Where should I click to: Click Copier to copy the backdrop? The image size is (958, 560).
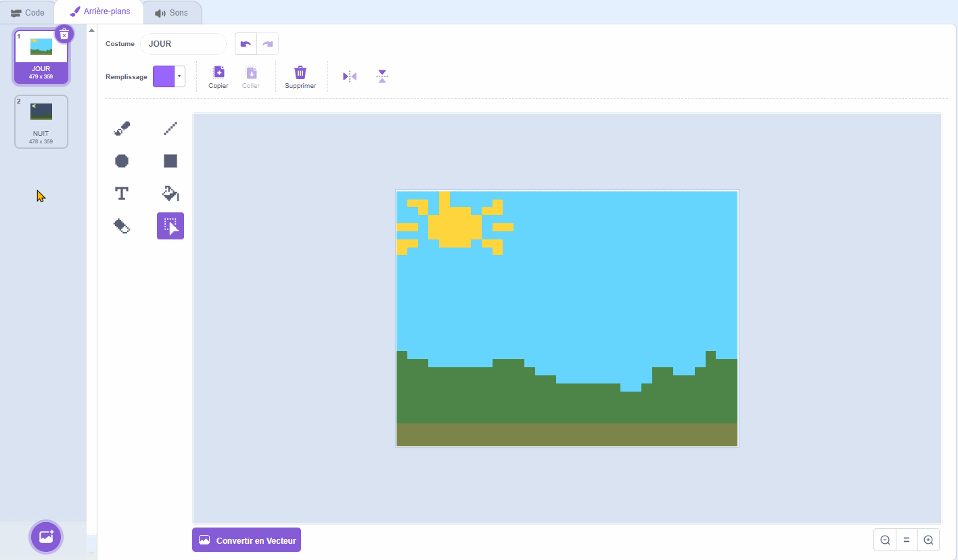pos(218,76)
